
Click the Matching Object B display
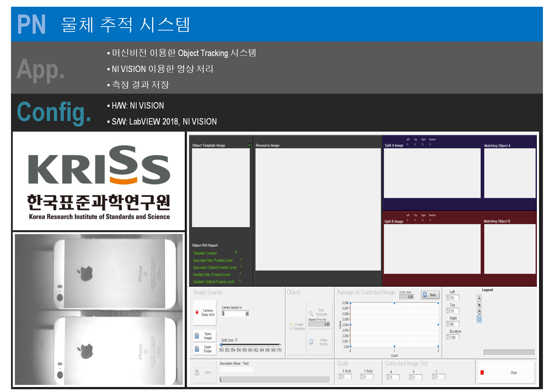click(510, 249)
